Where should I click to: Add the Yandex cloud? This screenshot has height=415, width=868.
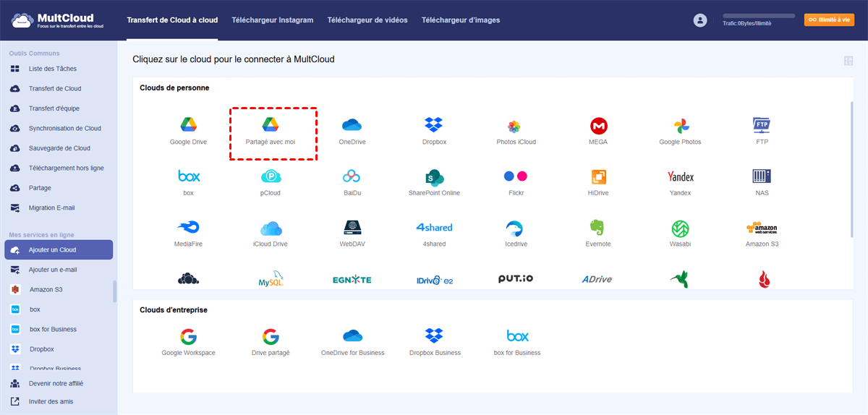click(x=680, y=176)
